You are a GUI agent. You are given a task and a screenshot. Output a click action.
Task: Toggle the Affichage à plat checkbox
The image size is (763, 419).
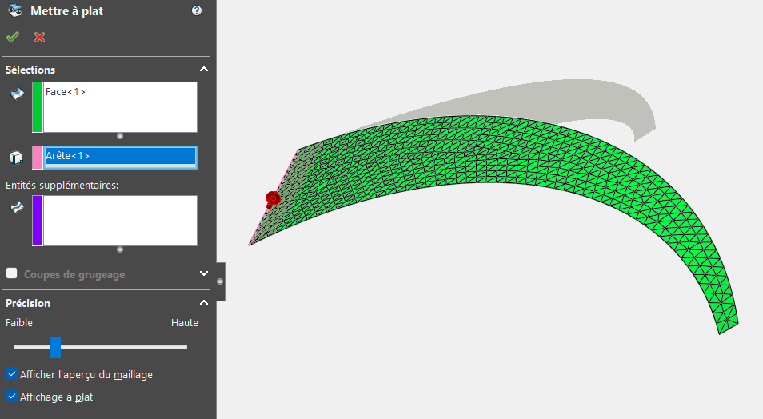pyautogui.click(x=12, y=396)
